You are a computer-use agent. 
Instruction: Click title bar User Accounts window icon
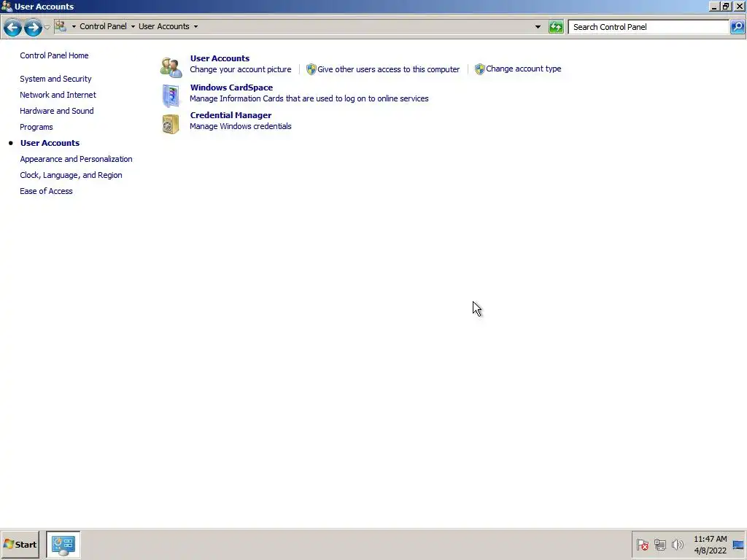tap(7, 6)
